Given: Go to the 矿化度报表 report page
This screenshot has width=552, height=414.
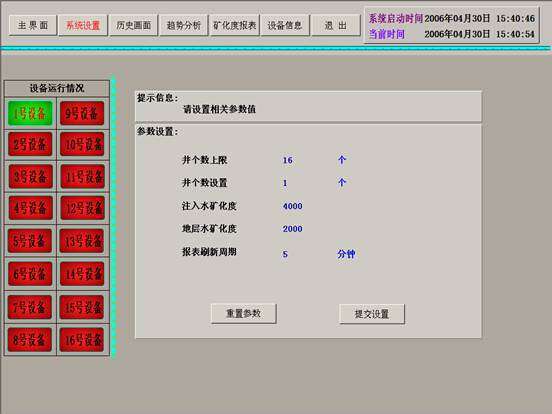Looking at the screenshot, I should (x=234, y=25).
